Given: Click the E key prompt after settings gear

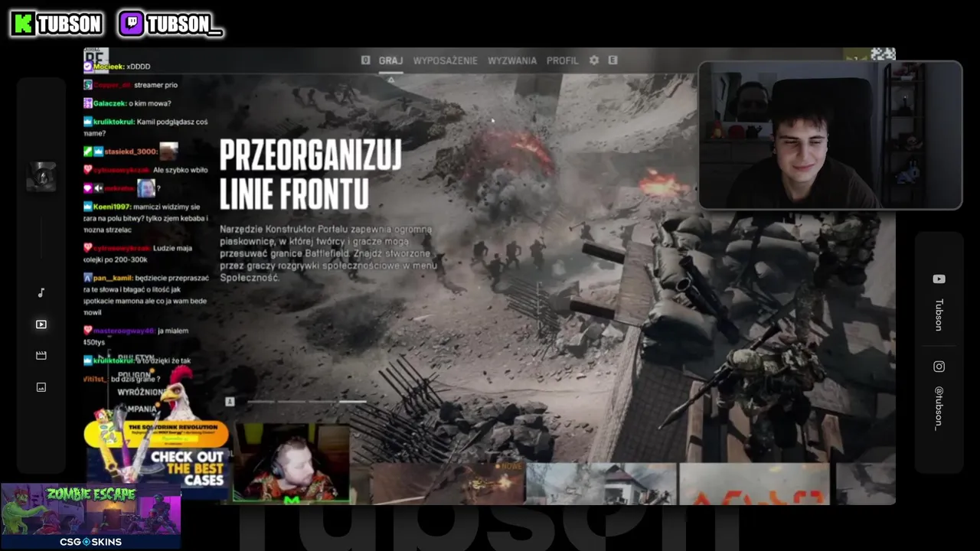Looking at the screenshot, I should coord(612,60).
